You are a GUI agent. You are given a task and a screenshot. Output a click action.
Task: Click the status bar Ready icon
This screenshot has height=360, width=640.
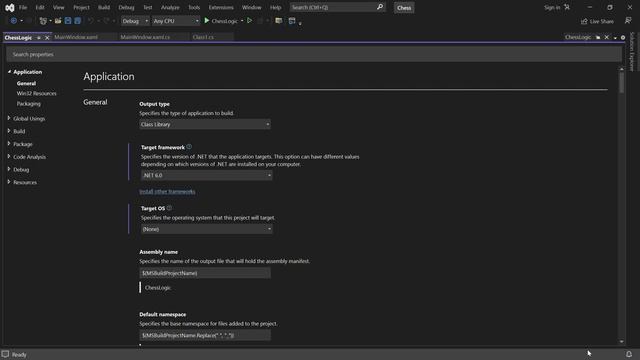(5, 354)
